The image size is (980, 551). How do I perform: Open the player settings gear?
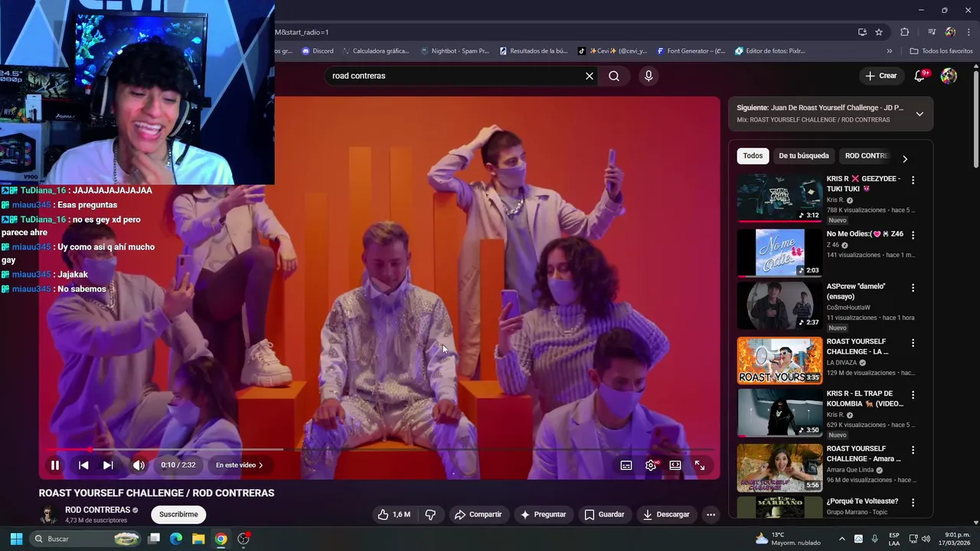[651, 465]
